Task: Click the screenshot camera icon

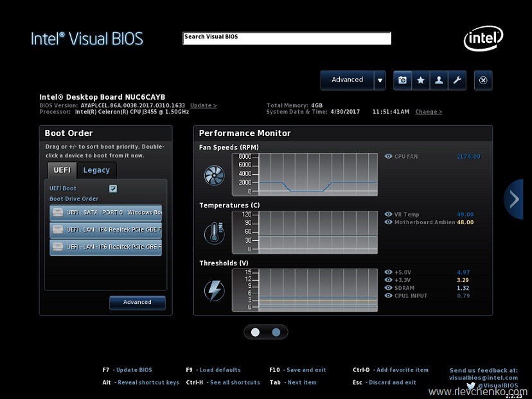Action: [x=402, y=80]
